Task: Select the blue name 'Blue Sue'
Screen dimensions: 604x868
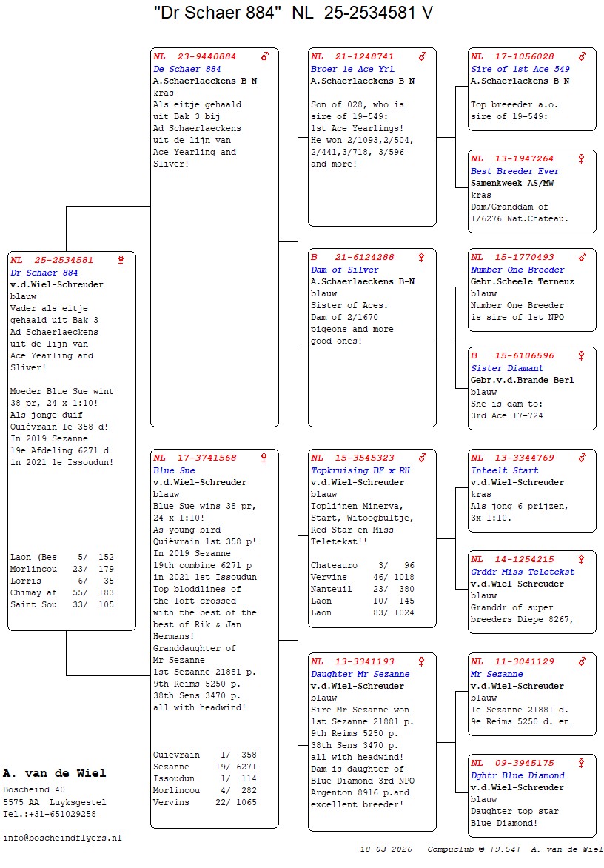Action: coord(174,470)
